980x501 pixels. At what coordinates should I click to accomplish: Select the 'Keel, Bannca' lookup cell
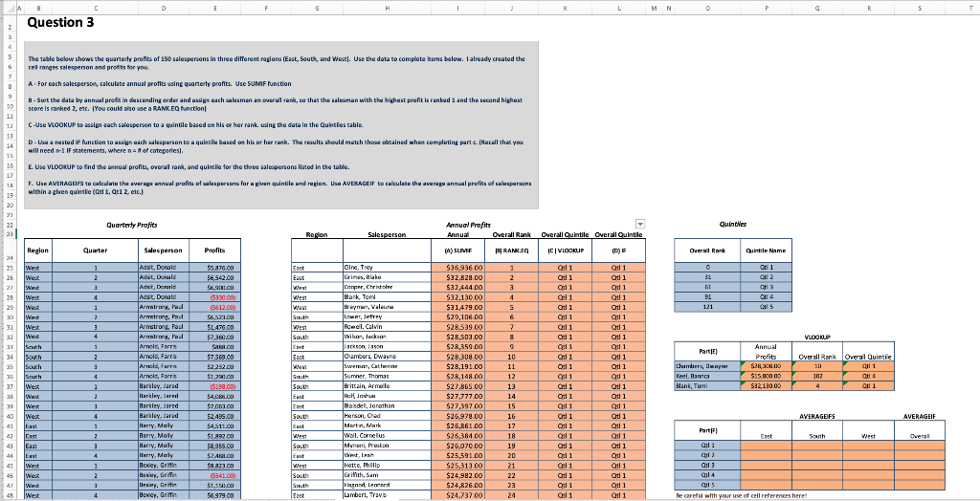click(x=707, y=377)
